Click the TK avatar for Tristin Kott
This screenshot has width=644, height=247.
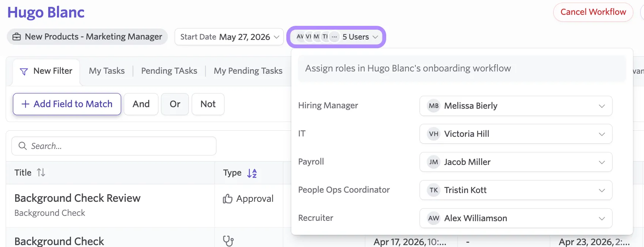(434, 190)
